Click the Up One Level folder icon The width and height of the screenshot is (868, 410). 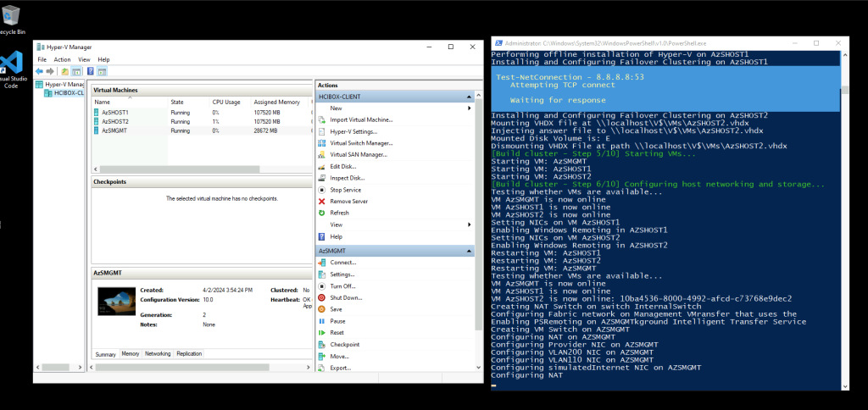coord(65,71)
